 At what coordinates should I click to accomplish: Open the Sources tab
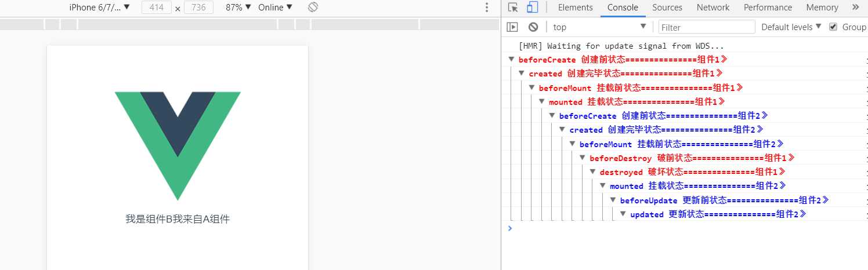coord(667,8)
